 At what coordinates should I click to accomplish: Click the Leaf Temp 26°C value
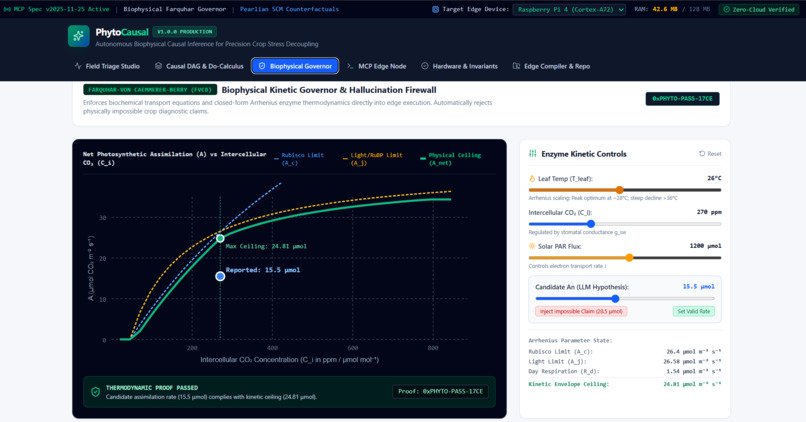(714, 178)
